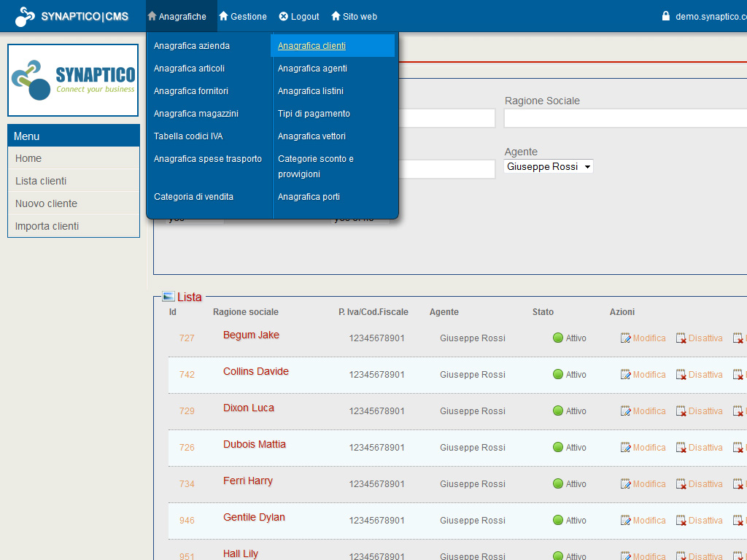This screenshot has width=747, height=560.
Task: Click Modifica edit icon for Collins Davide
Action: pyautogui.click(x=625, y=375)
